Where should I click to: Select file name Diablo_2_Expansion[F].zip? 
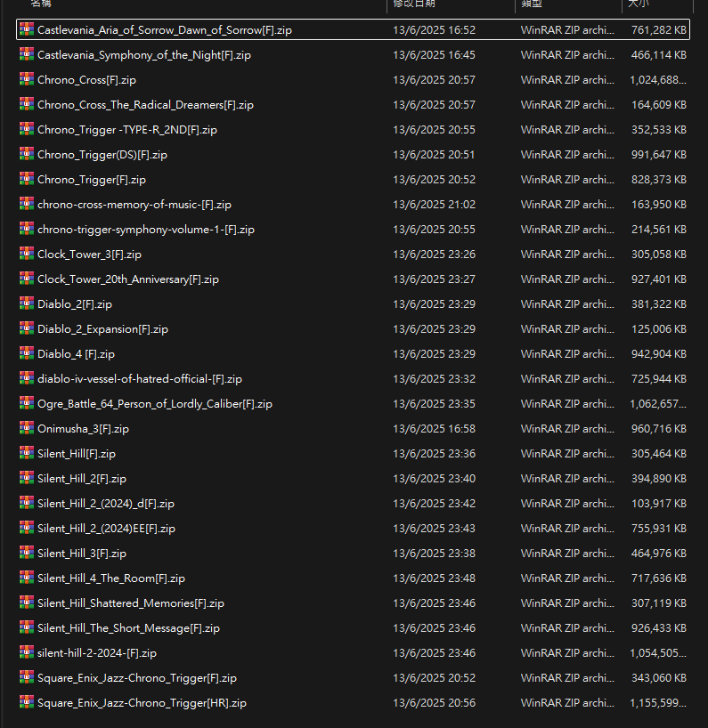(102, 329)
